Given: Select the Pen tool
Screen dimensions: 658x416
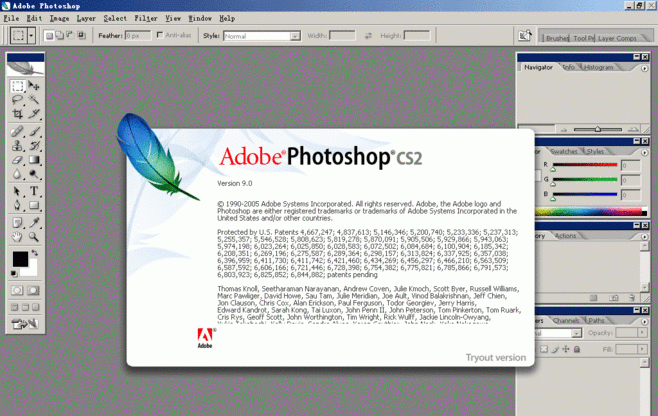Looking at the screenshot, I should tap(17, 205).
